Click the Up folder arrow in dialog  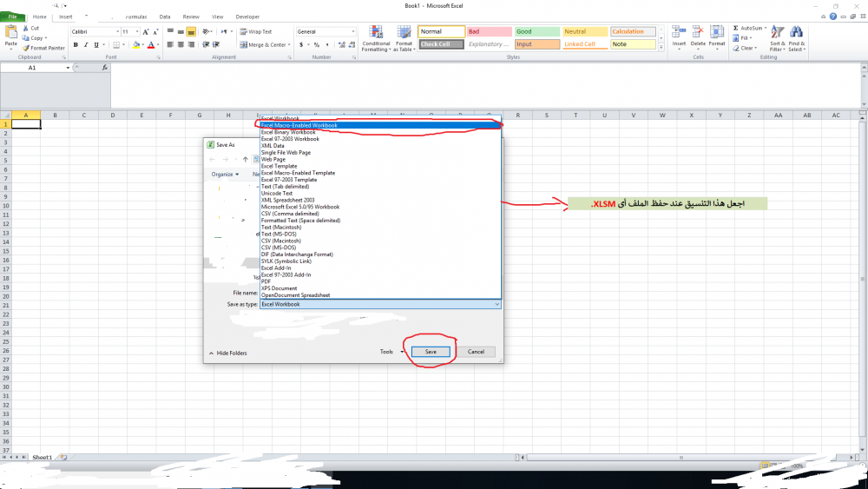click(x=246, y=159)
